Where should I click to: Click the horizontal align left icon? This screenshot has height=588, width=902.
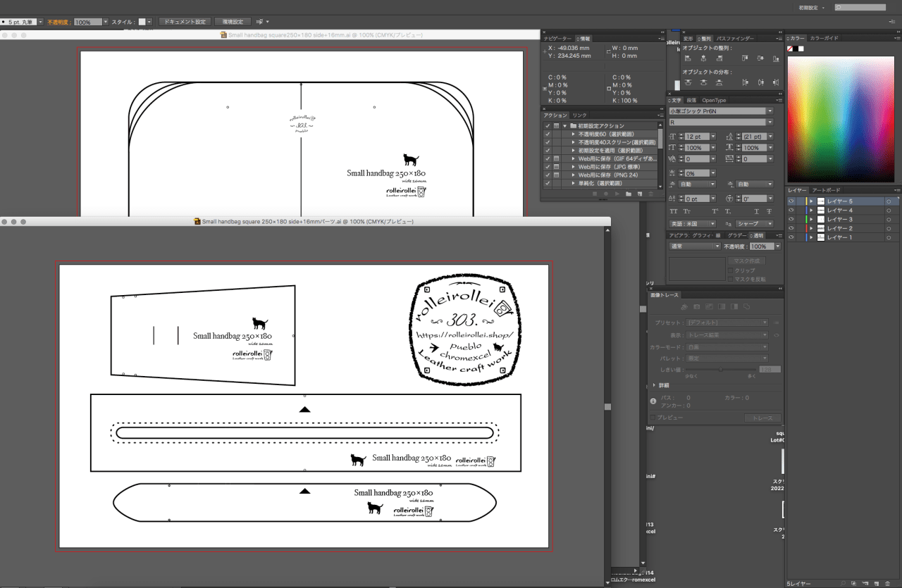[686, 58]
